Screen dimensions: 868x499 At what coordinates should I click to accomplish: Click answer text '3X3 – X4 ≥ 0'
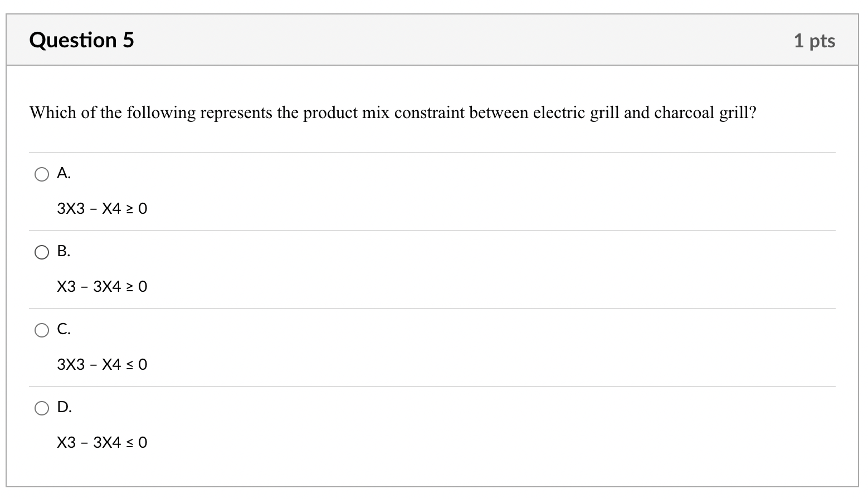click(x=102, y=209)
